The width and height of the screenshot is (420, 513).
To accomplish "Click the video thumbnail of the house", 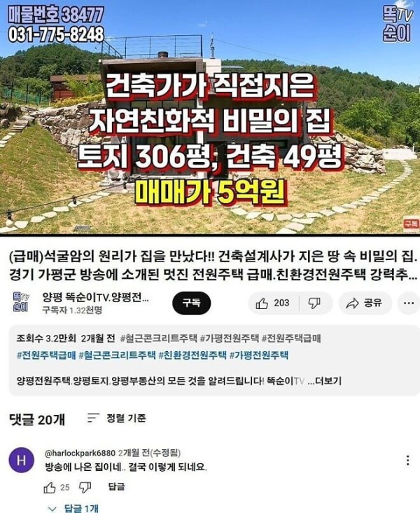I will pos(210,117).
